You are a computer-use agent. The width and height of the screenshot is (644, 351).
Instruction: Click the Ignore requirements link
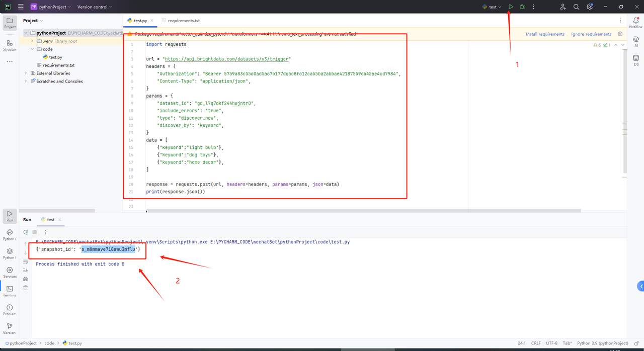591,34
